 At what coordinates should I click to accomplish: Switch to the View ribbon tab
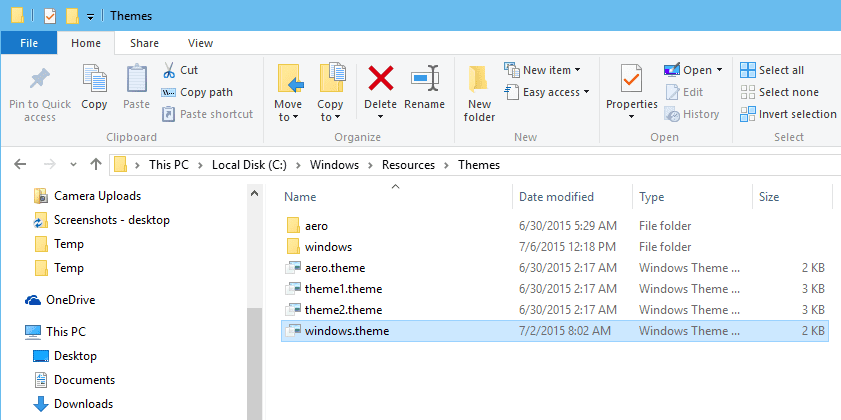pos(200,43)
